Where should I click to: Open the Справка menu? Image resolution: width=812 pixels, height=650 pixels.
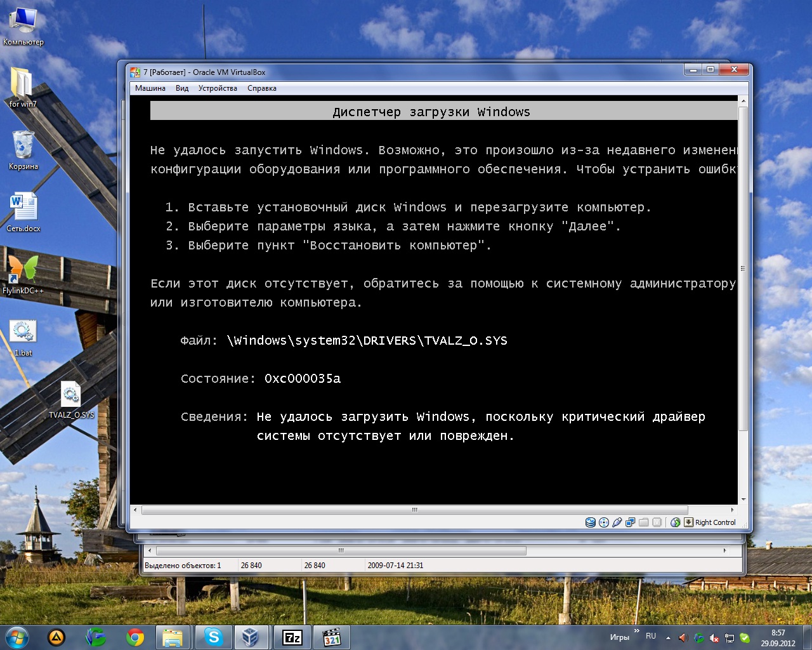[x=262, y=88]
